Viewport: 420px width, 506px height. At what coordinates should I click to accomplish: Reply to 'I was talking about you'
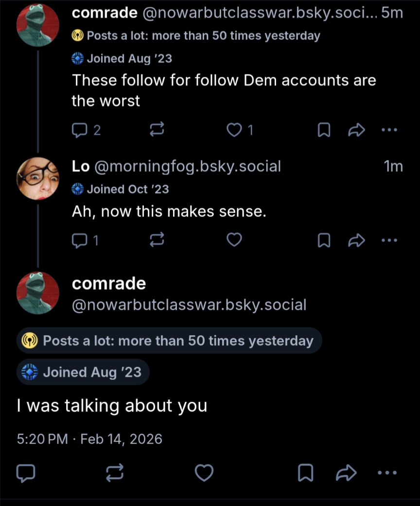(26, 472)
